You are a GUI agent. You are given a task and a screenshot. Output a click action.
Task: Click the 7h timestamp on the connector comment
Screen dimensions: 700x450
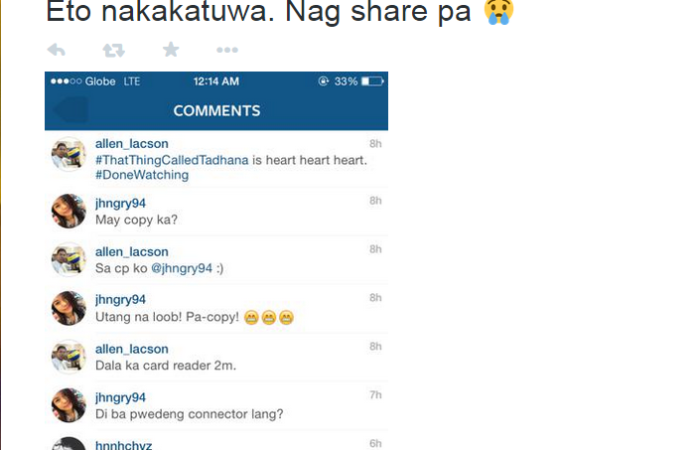tap(375, 395)
